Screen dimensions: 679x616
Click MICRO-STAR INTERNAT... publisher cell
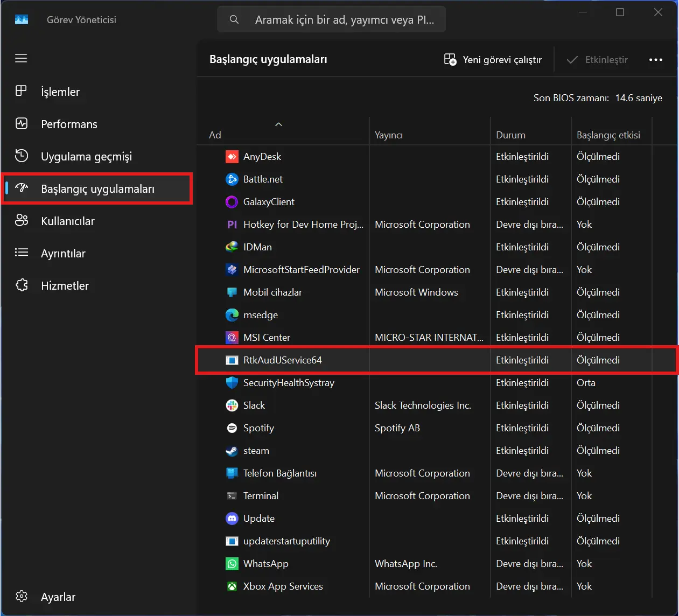(x=429, y=338)
